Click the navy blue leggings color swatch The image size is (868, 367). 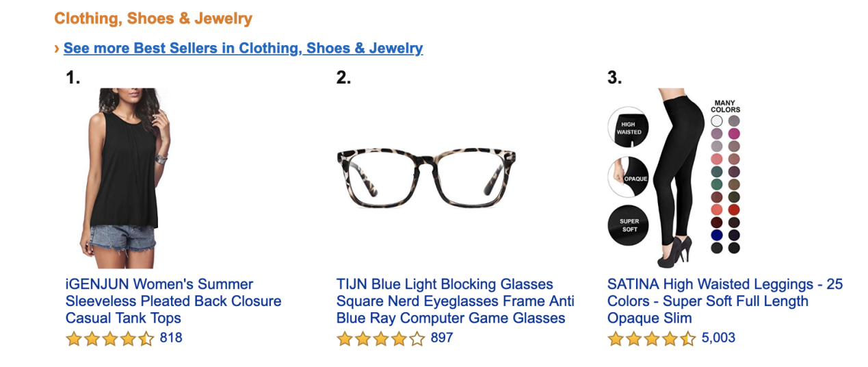pyautogui.click(x=717, y=235)
